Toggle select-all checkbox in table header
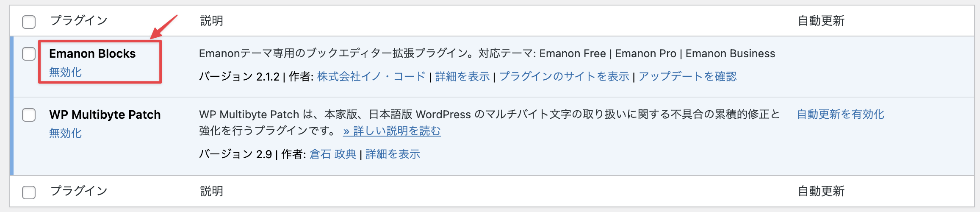The width and height of the screenshot is (980, 212). (29, 22)
